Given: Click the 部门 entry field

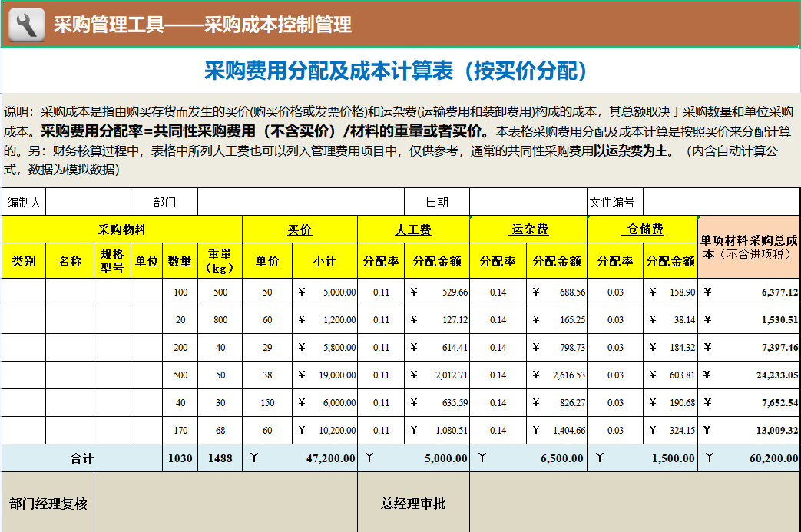Looking at the screenshot, I should (300, 201).
